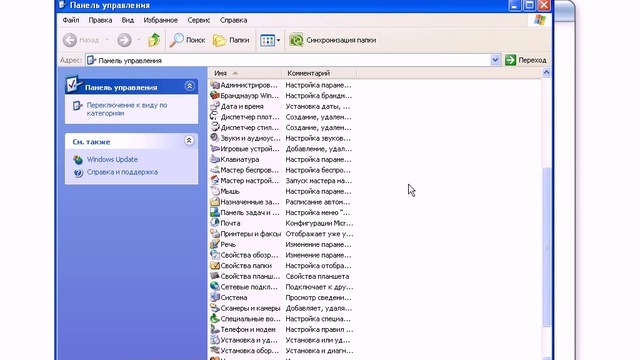640x360 pixels.
Task: Click the scrollbar up arrow
Action: pos(546,73)
